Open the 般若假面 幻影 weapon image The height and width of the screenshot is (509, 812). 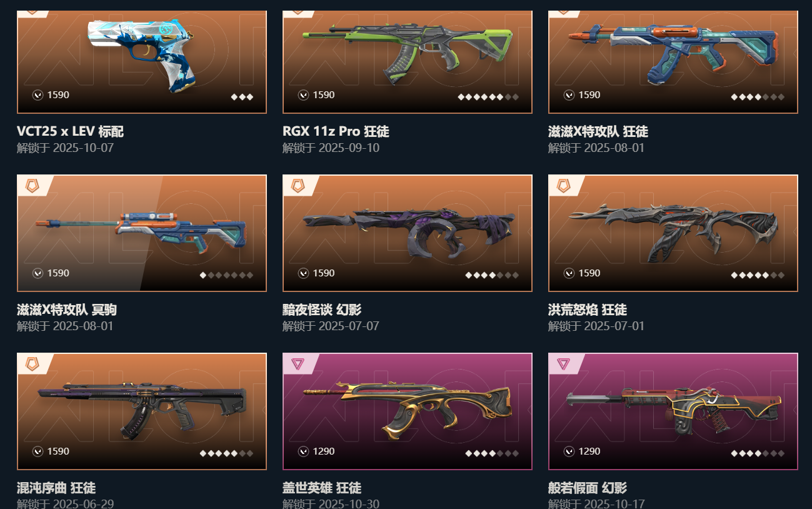[673, 411]
